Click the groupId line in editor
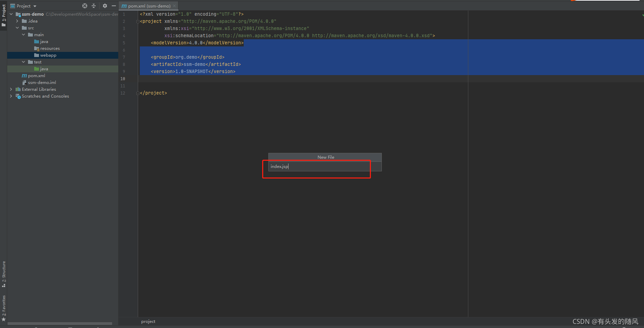 point(187,57)
